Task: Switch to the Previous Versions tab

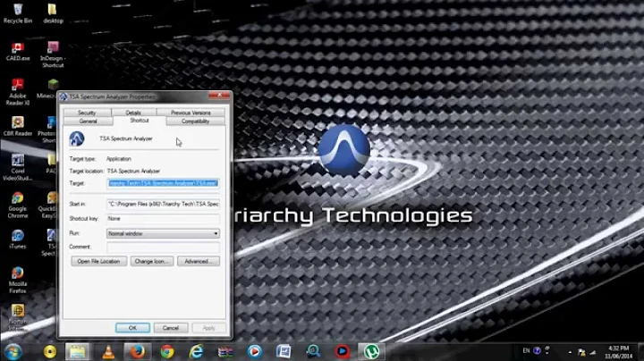Action: [x=191, y=113]
